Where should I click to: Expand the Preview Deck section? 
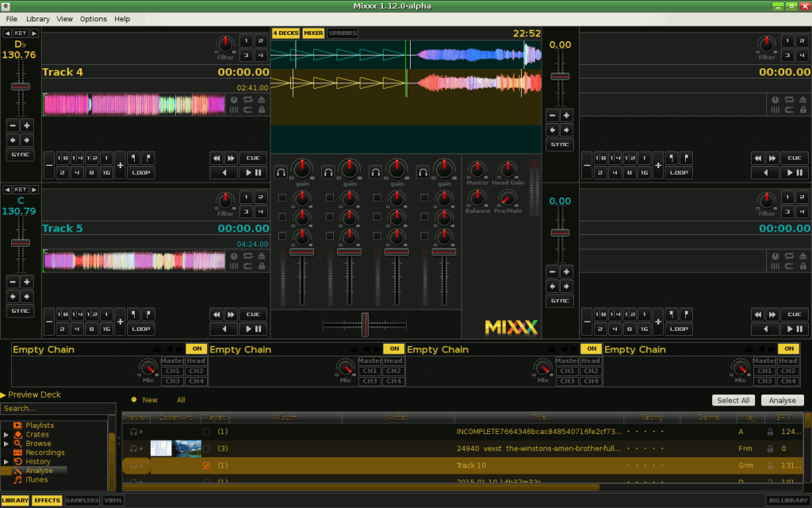point(4,394)
